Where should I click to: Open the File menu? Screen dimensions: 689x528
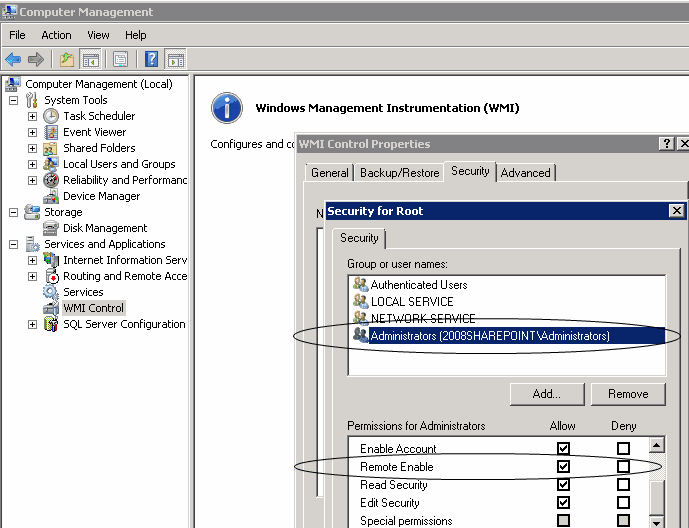click(x=17, y=35)
